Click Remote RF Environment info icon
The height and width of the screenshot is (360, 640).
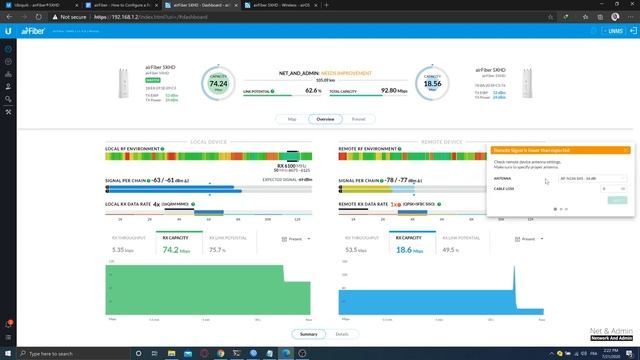tap(400, 149)
